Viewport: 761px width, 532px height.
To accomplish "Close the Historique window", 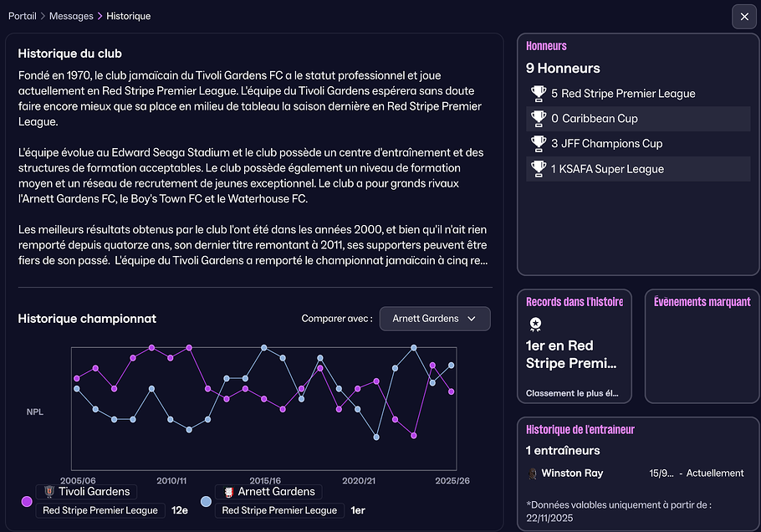I will [744, 17].
